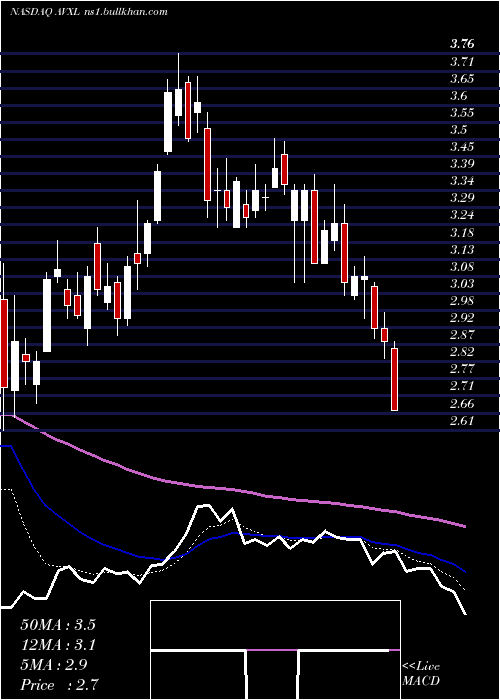
Task: Click the <<Live MACD label
Action: 421,674
